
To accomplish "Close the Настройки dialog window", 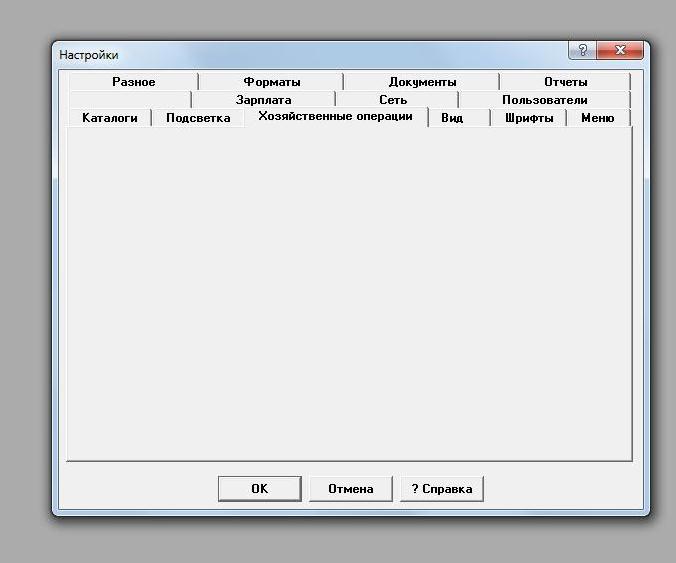I will (x=620, y=50).
